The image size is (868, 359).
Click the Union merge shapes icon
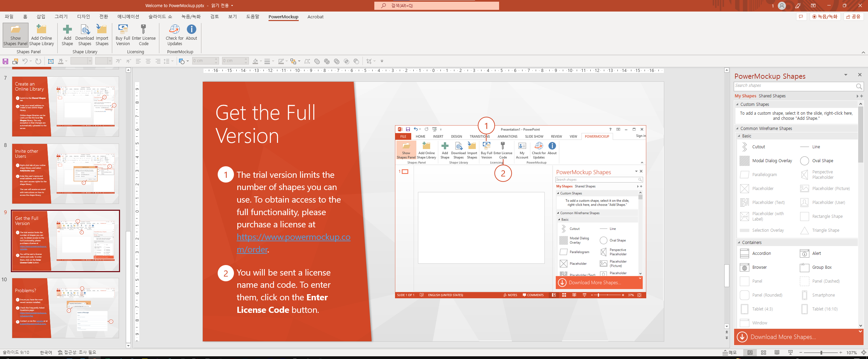[317, 61]
